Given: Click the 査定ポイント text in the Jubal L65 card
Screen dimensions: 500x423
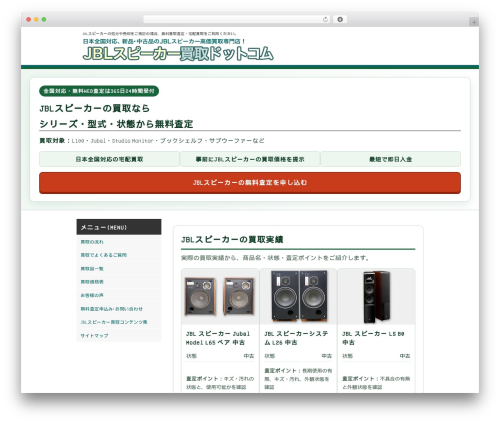Looking at the screenshot, I should click(x=220, y=383).
